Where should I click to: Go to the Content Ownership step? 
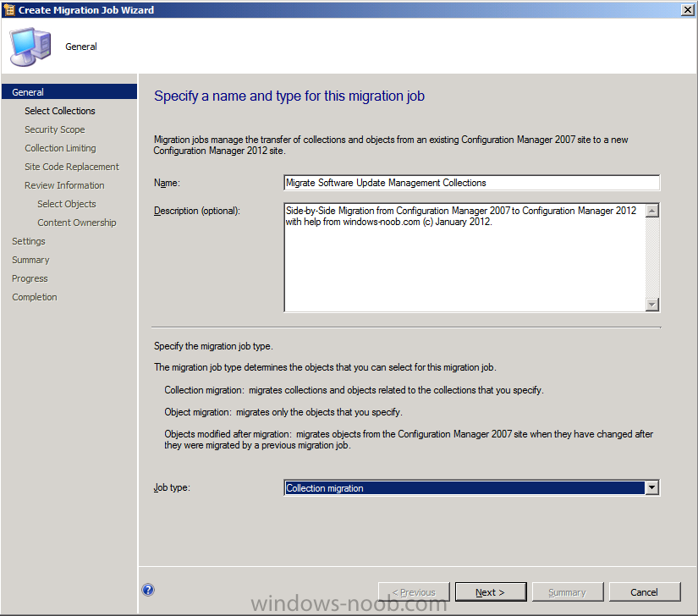coord(76,223)
